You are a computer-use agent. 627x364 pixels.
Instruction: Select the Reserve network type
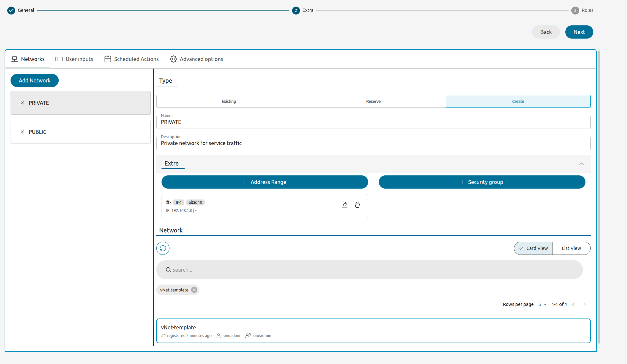coord(373,101)
